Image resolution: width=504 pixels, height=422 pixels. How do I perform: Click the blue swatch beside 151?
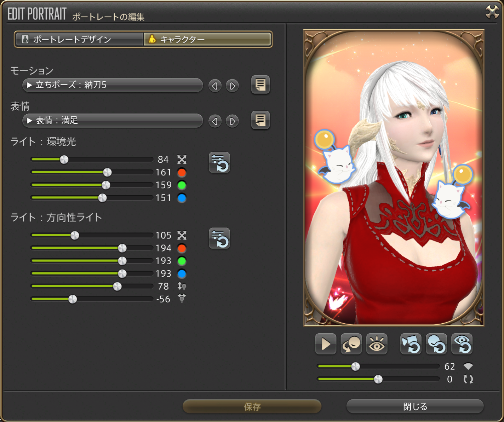tap(182, 198)
